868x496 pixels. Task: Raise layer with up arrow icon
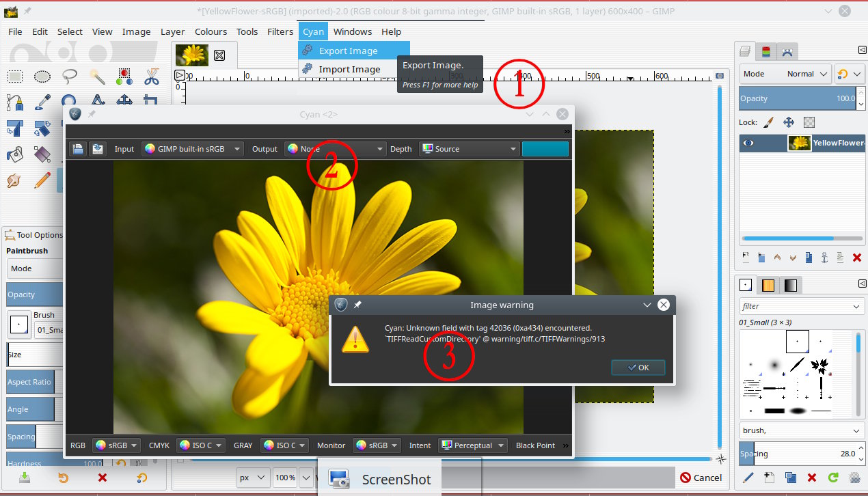(x=777, y=258)
